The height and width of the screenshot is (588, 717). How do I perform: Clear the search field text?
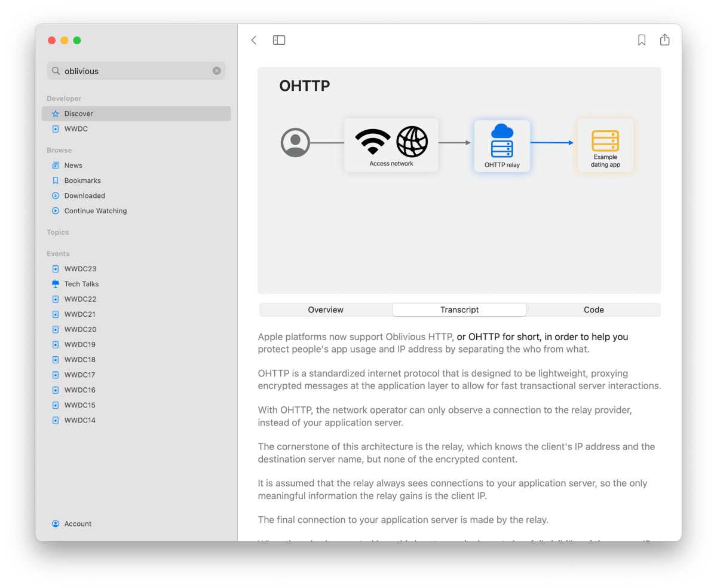tap(216, 71)
